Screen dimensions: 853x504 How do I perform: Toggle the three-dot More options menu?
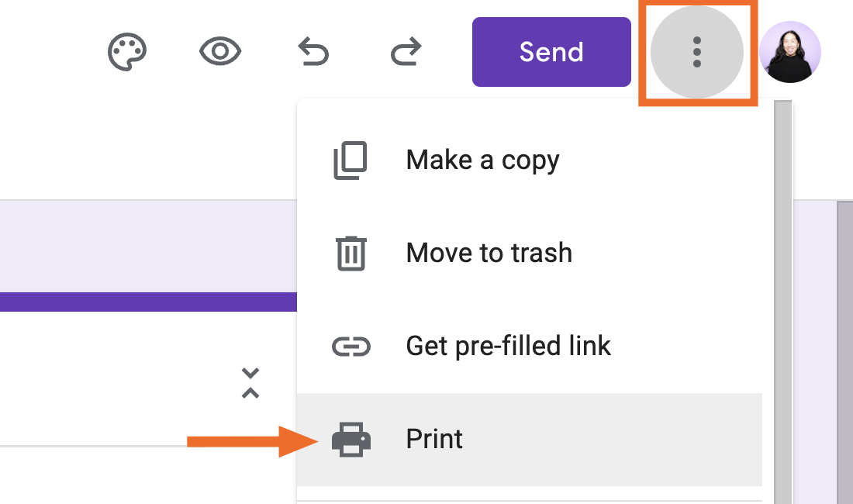coord(696,52)
